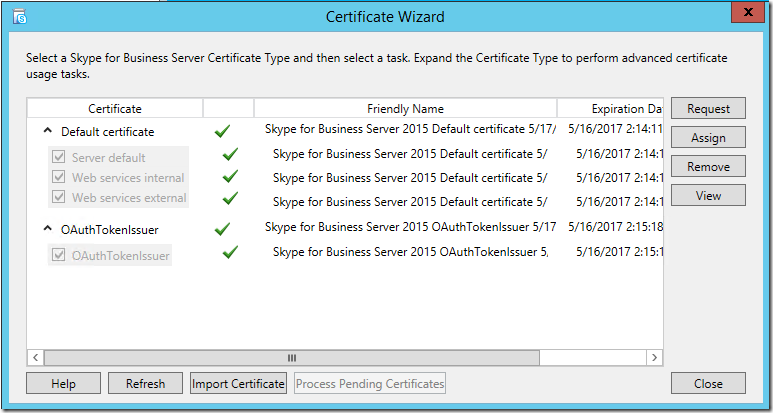Close the Certificate Wizard window with X
The width and height of the screenshot is (773, 413).
tap(748, 13)
